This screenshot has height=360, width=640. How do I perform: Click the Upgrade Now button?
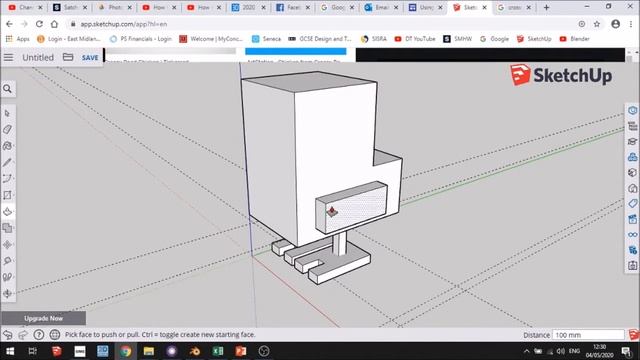[43, 318]
